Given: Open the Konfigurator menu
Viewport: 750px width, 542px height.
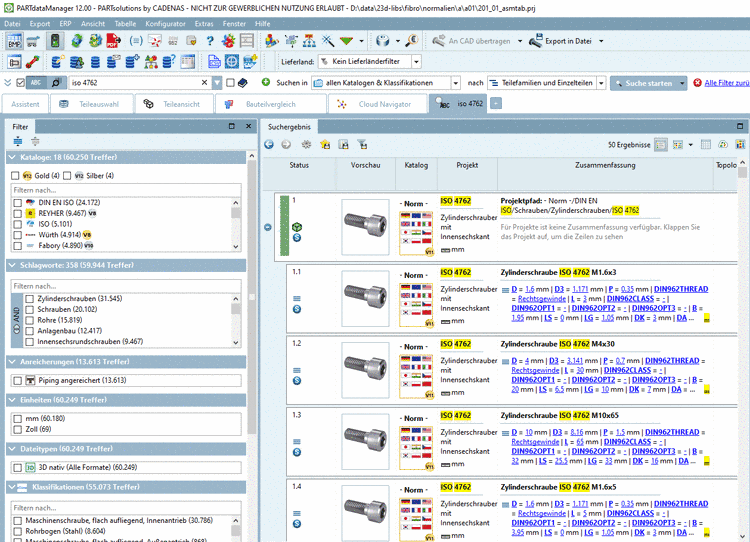Looking at the screenshot, I should (165, 23).
